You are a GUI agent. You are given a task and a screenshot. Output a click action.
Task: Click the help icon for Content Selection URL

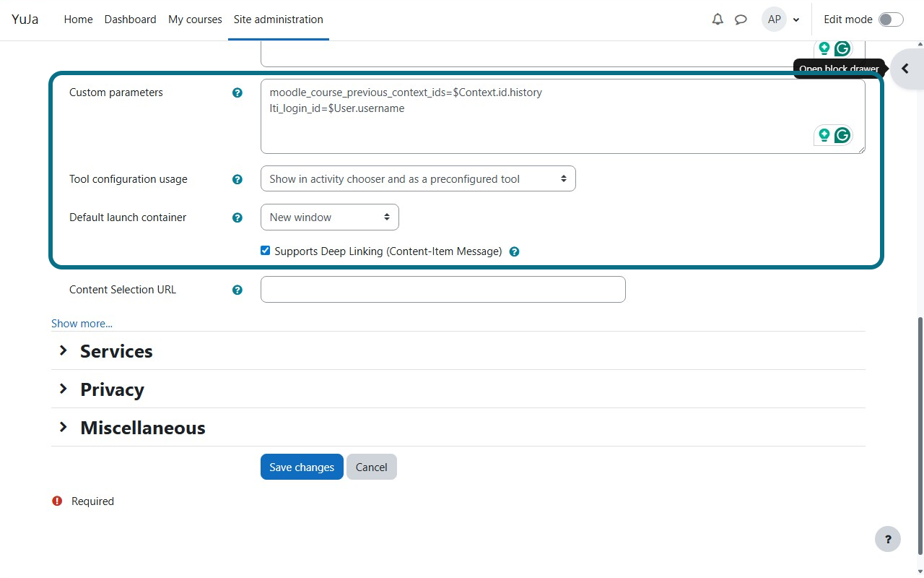click(237, 290)
